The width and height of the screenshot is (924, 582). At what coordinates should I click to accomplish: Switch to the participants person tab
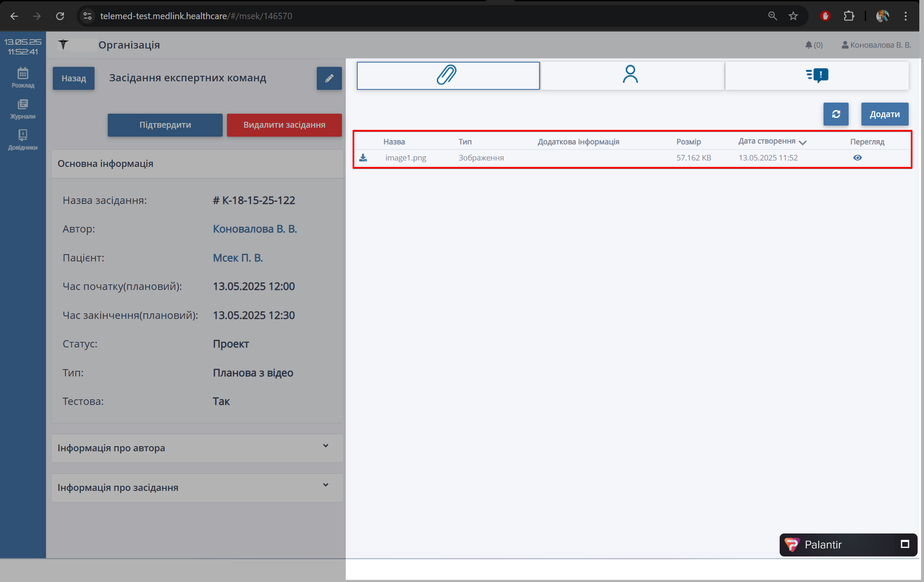(x=630, y=75)
